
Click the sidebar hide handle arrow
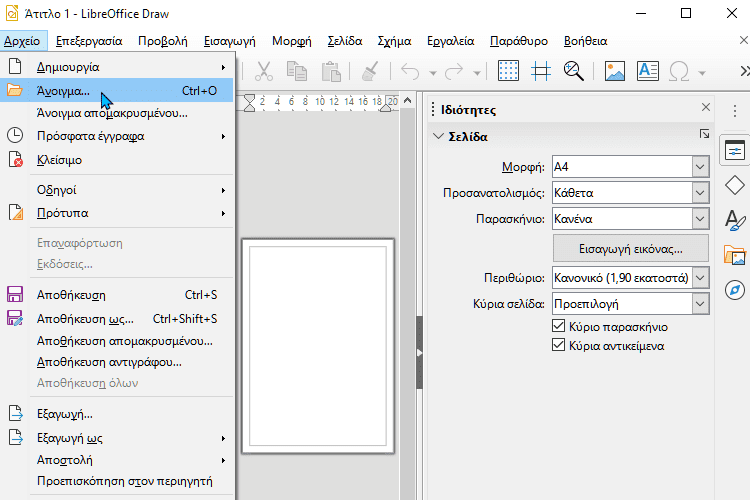(419, 353)
